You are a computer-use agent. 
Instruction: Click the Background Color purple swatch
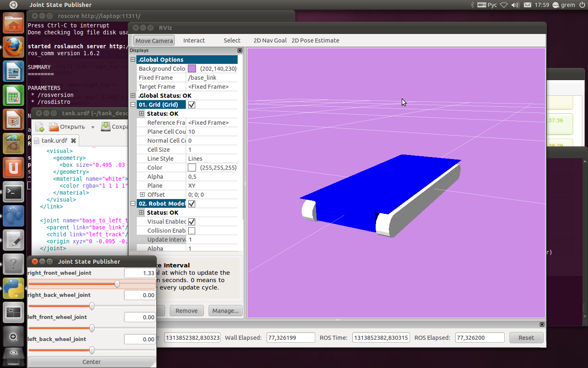coord(192,69)
